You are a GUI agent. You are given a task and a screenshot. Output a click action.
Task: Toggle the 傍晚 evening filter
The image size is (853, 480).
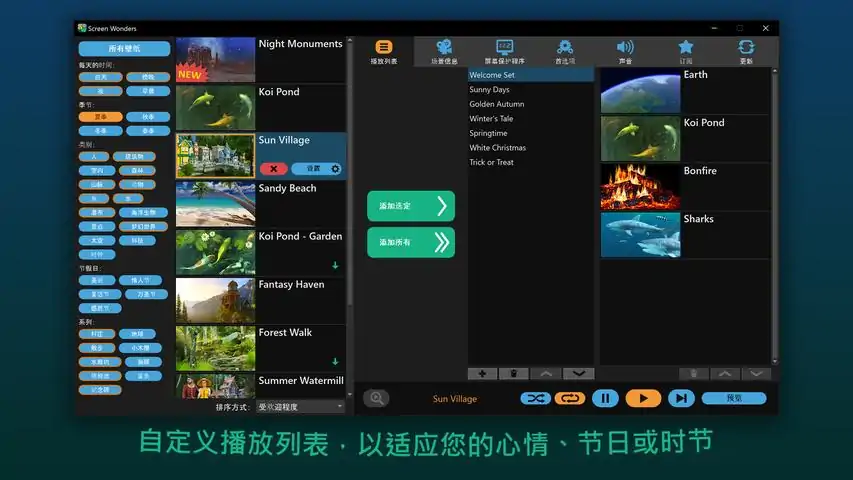click(x=148, y=77)
